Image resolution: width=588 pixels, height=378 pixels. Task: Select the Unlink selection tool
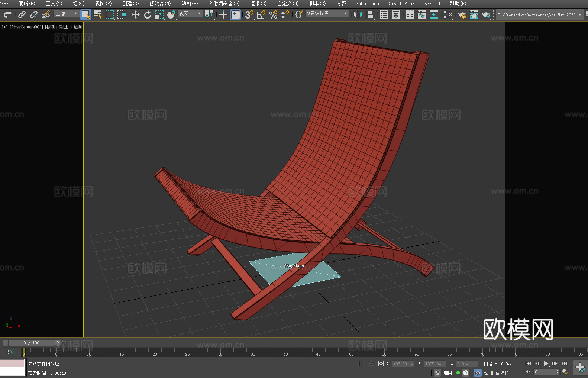point(34,14)
